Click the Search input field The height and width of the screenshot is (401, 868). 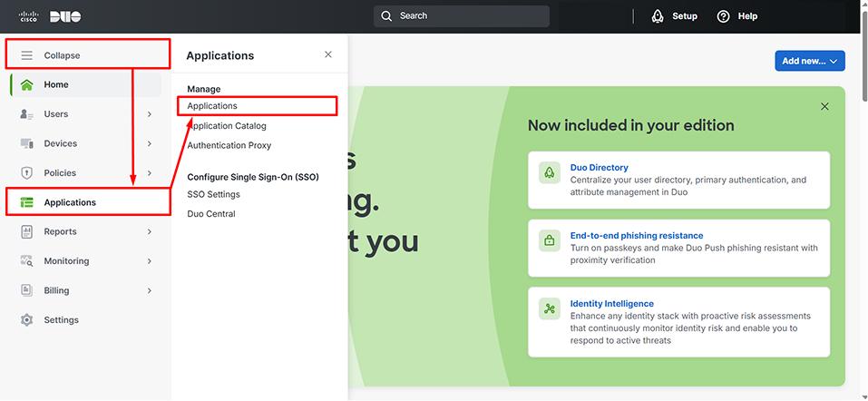tap(463, 16)
